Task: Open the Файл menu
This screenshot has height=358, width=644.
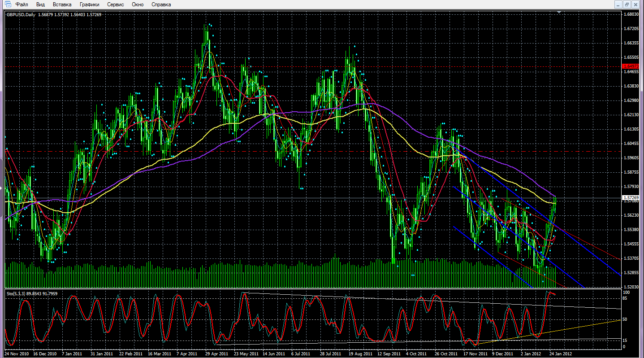Action: (x=22, y=4)
